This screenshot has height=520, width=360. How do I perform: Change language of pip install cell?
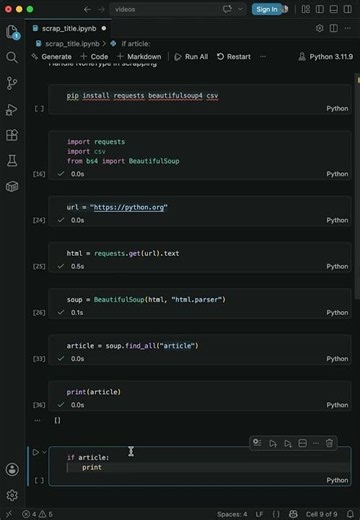coord(337,108)
